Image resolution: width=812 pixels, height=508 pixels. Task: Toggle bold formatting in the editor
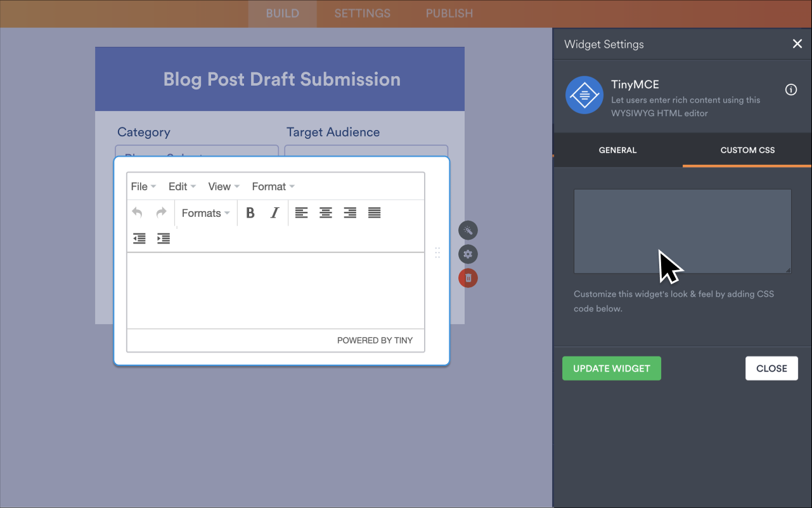pyautogui.click(x=250, y=212)
